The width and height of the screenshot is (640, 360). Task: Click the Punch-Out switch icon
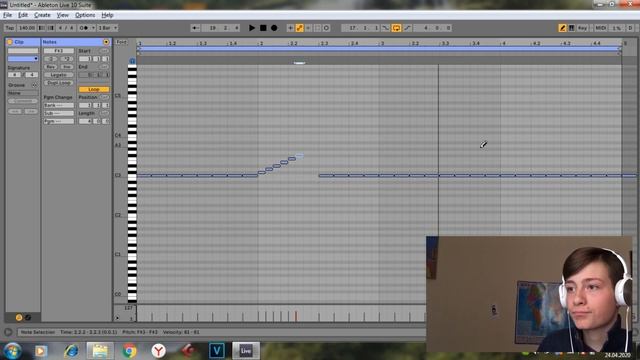(x=407, y=28)
